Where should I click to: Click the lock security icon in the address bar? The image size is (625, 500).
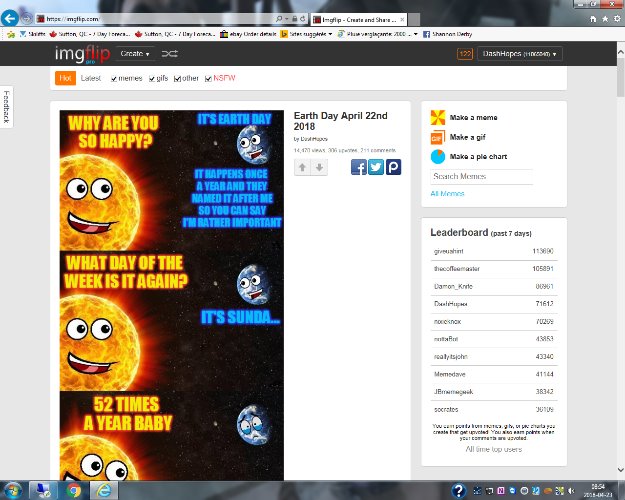[295, 19]
